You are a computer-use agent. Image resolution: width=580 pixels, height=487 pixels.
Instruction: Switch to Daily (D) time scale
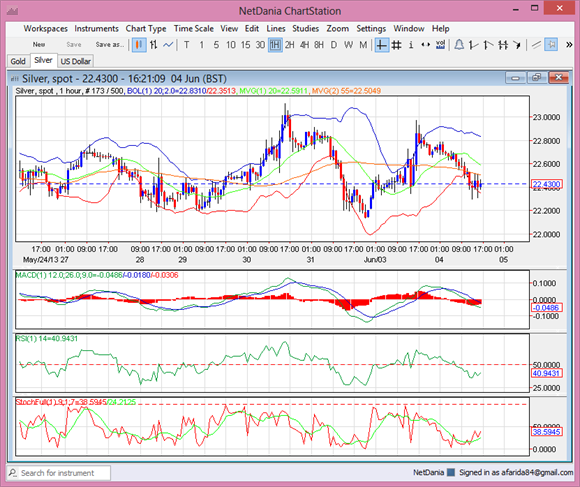(x=334, y=45)
